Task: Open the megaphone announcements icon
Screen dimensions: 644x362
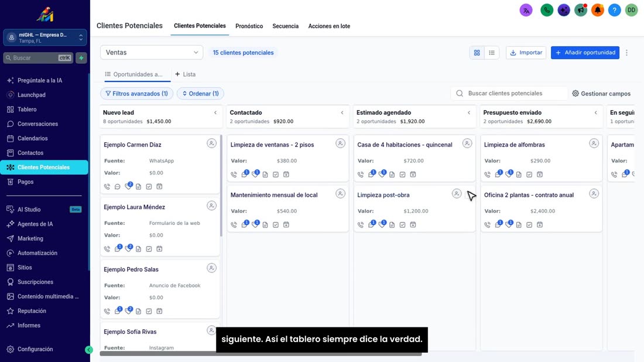Action: pyautogui.click(x=581, y=11)
